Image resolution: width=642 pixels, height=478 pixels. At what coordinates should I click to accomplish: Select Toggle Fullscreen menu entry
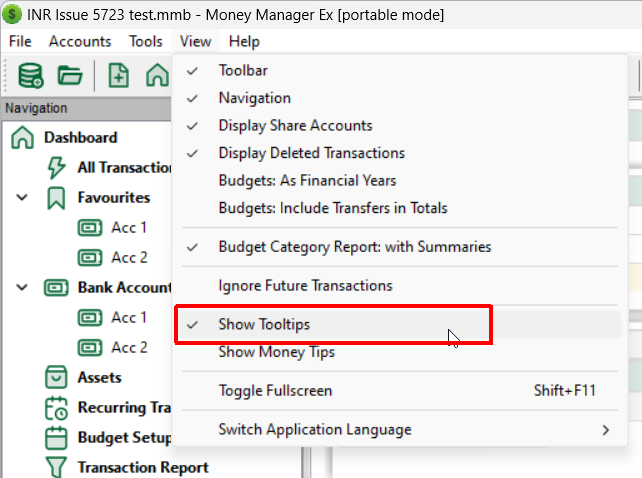[x=401, y=391]
